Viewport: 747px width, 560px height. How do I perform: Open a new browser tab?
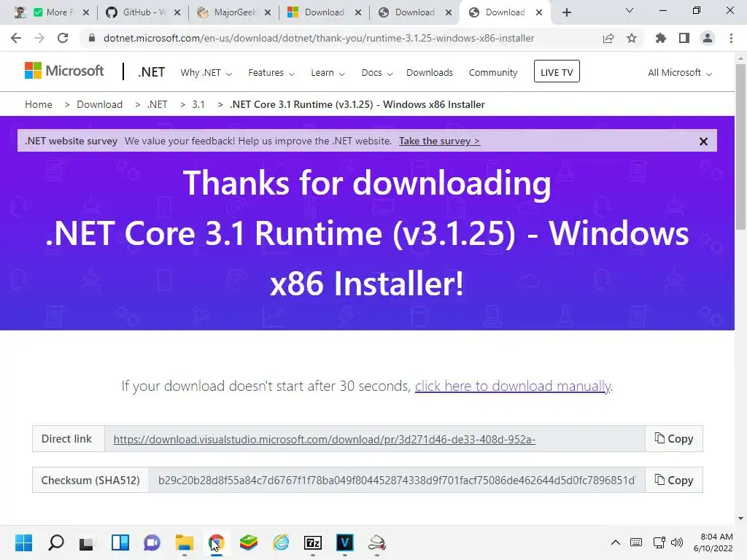point(566,12)
